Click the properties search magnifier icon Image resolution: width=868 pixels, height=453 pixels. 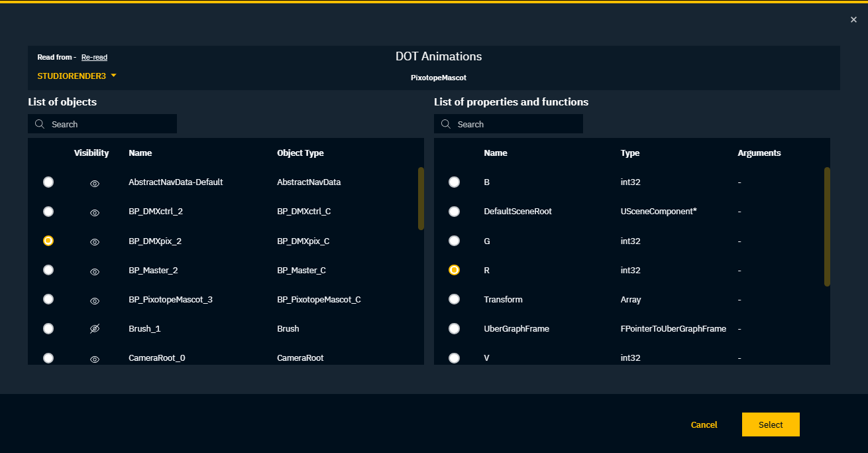tap(446, 124)
